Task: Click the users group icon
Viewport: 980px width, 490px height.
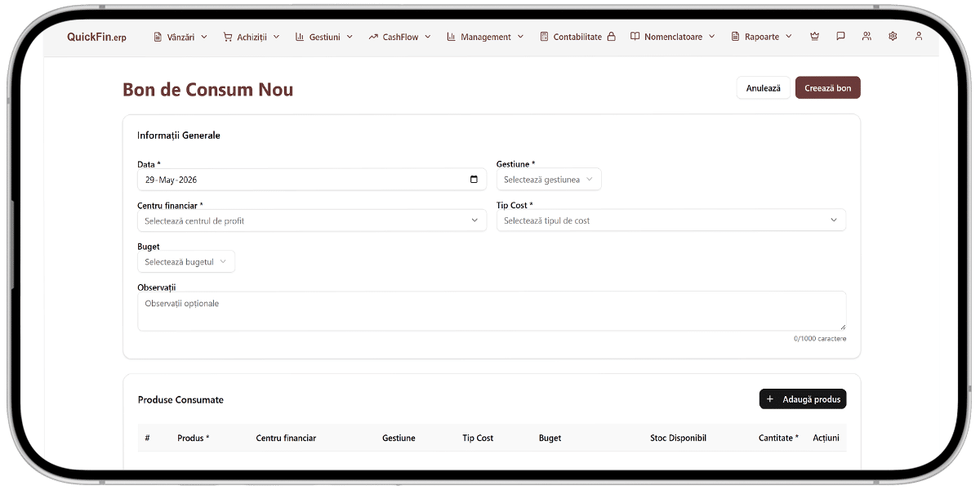Action: point(866,37)
